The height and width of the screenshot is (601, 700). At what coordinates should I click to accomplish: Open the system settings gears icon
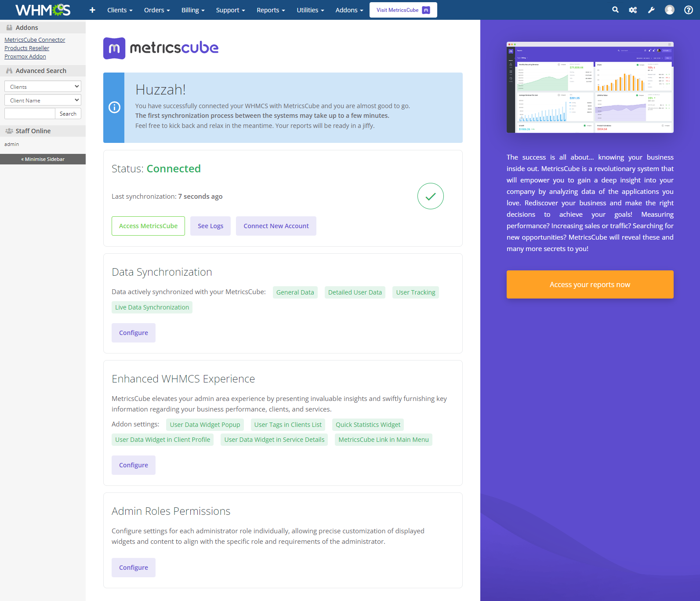click(x=633, y=10)
